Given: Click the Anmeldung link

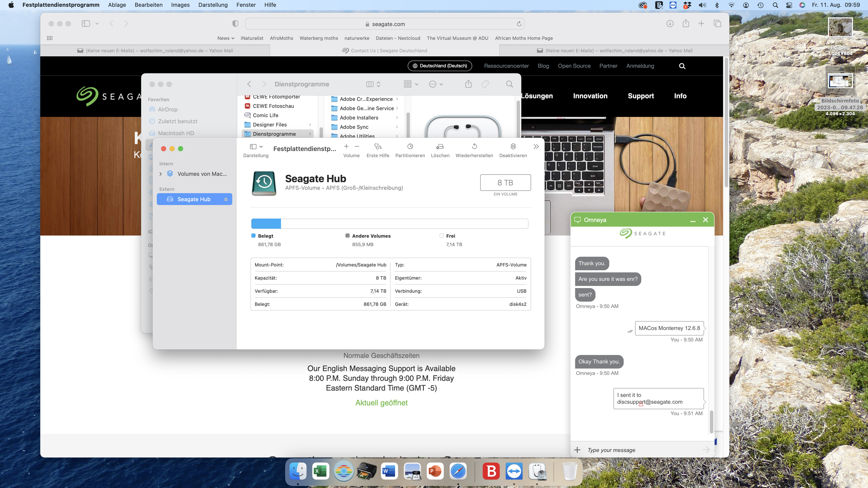Looking at the screenshot, I should [640, 66].
